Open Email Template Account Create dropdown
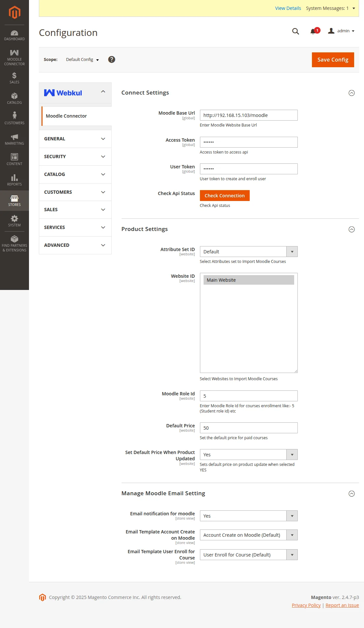364x628 pixels. pos(249,535)
